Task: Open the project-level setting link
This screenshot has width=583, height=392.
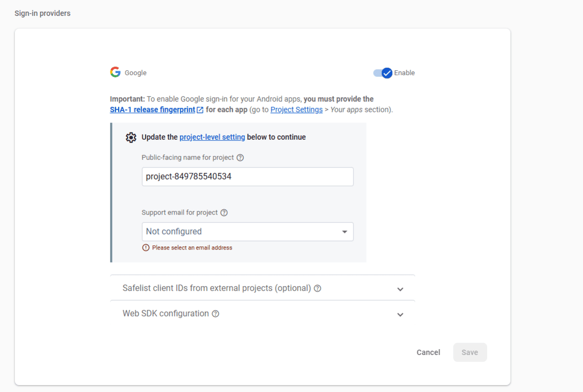Action: coord(212,137)
